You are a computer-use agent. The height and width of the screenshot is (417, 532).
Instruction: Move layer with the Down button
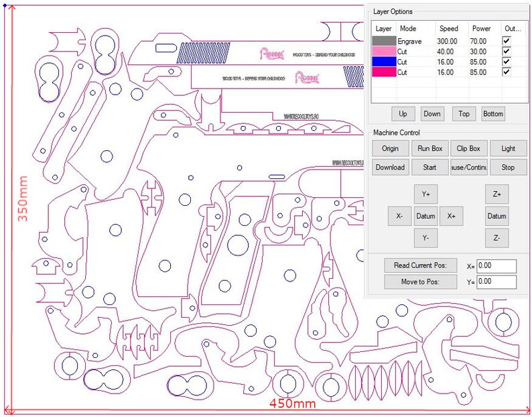coord(432,114)
